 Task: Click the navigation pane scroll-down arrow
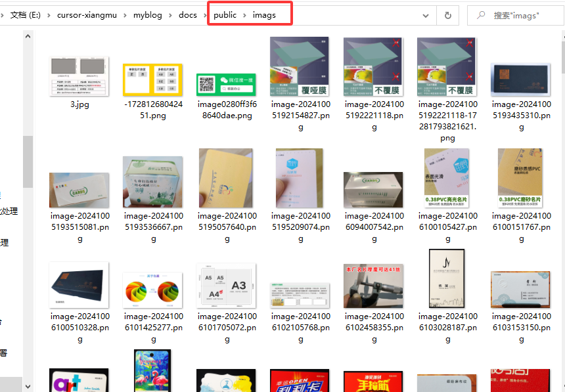point(28,387)
